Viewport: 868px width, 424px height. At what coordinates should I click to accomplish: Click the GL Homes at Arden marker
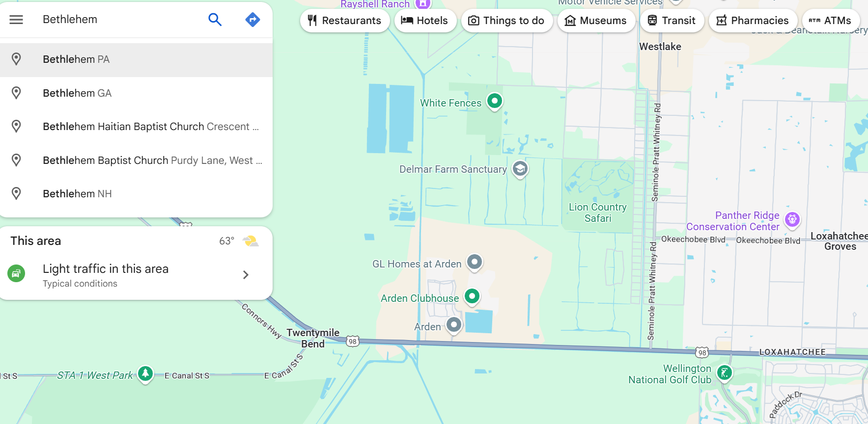coord(475,262)
